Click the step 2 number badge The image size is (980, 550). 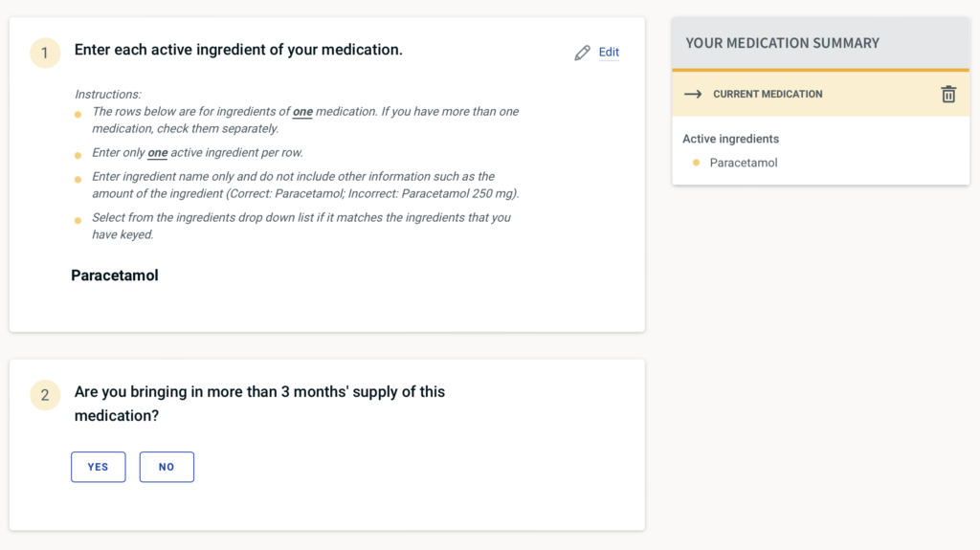[x=45, y=394]
